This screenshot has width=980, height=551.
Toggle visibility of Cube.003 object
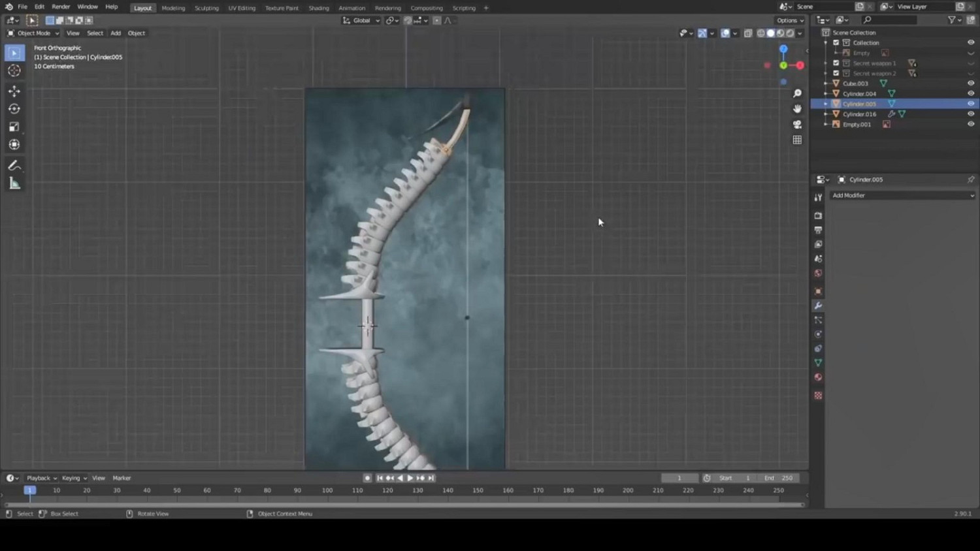tap(971, 84)
